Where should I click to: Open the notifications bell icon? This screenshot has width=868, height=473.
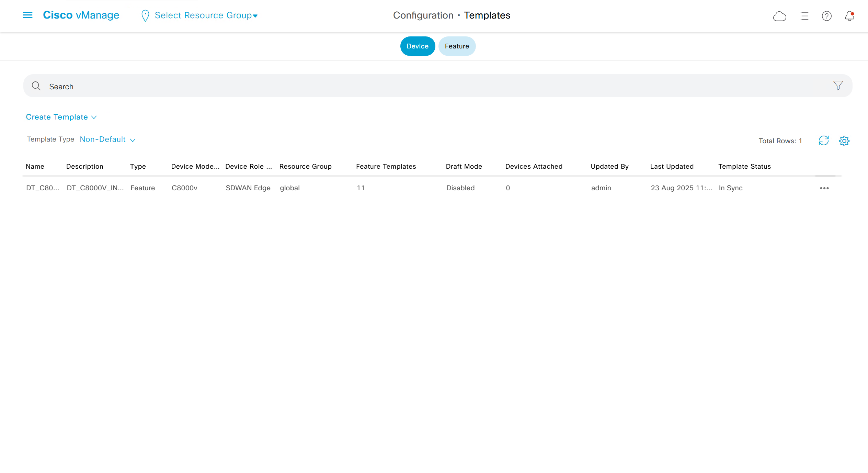(x=849, y=16)
